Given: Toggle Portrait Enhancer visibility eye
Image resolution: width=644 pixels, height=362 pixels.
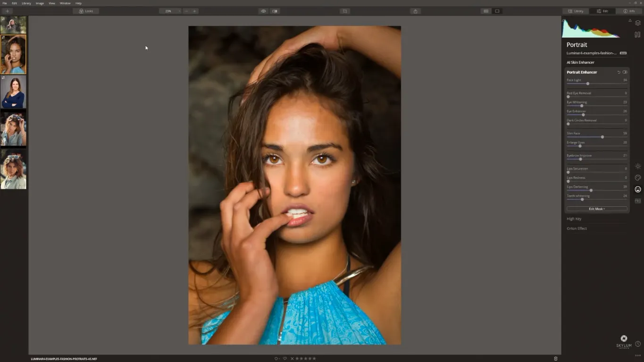Looking at the screenshot, I should click(625, 72).
